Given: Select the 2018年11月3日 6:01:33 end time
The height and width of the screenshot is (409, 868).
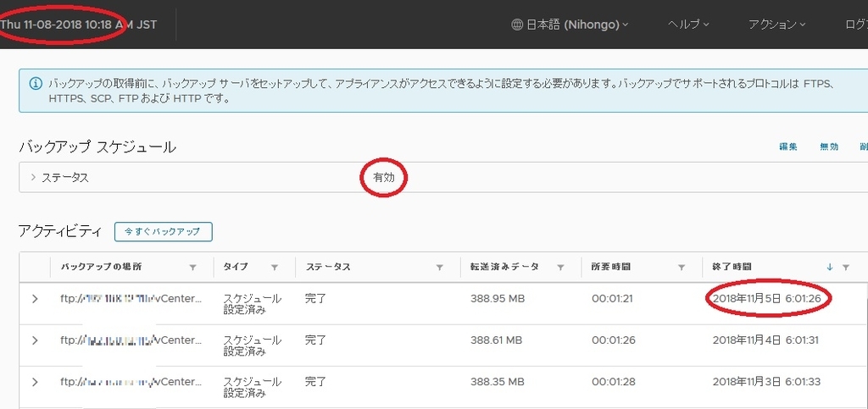Looking at the screenshot, I should click(766, 382).
